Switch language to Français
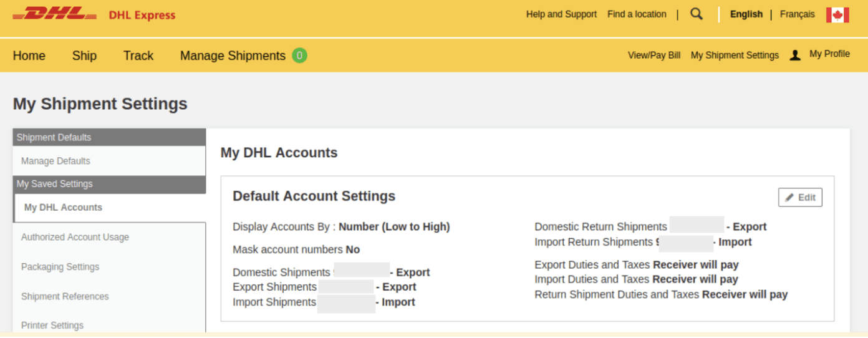This screenshot has height=338, width=868. pyautogui.click(x=797, y=14)
